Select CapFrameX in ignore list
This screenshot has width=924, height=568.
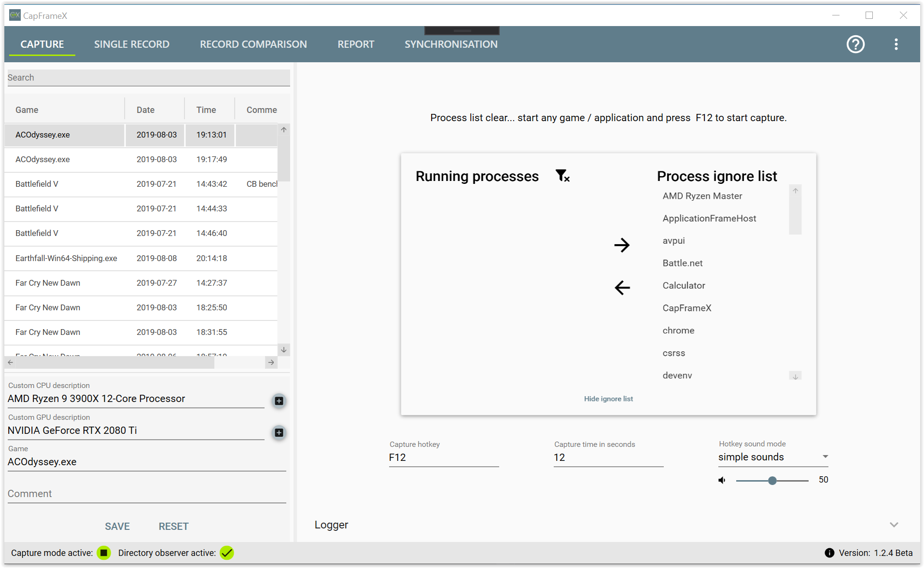pyautogui.click(x=686, y=308)
